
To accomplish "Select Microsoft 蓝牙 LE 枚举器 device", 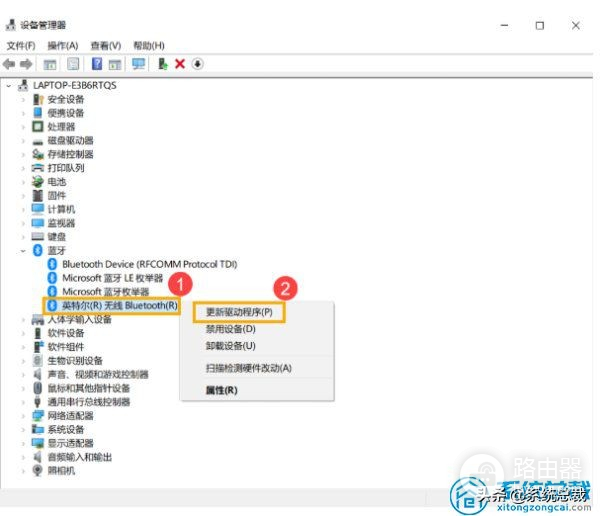I will point(112,278).
